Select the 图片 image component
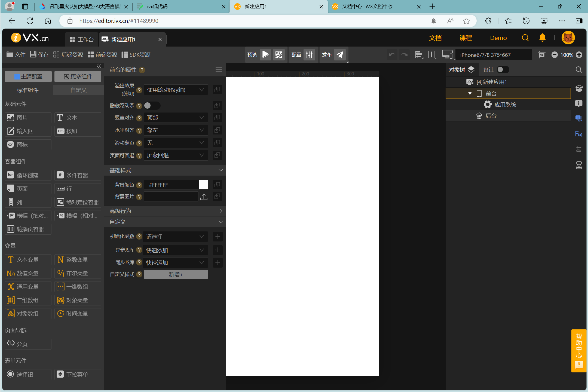Screen dimensions: 588x392 [28, 118]
